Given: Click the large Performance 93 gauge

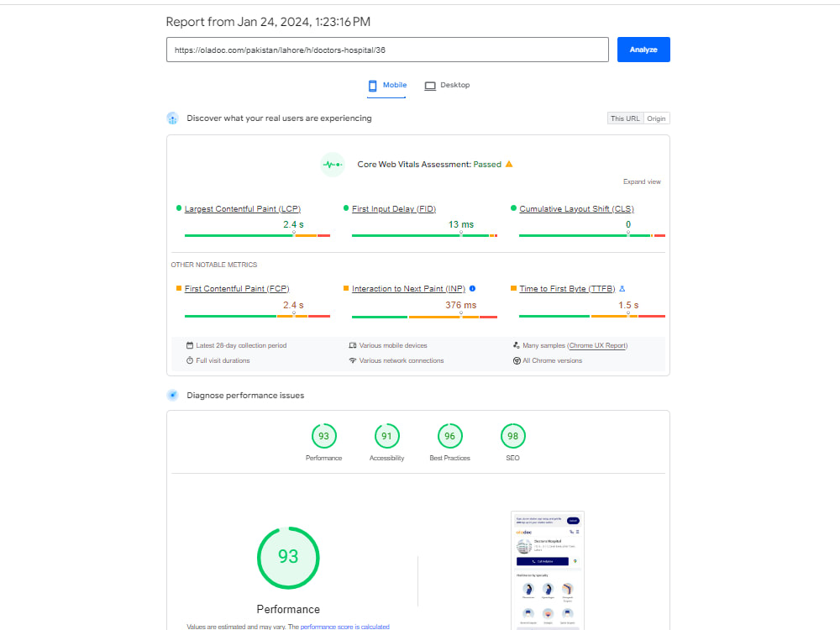Looking at the screenshot, I should click(x=288, y=558).
